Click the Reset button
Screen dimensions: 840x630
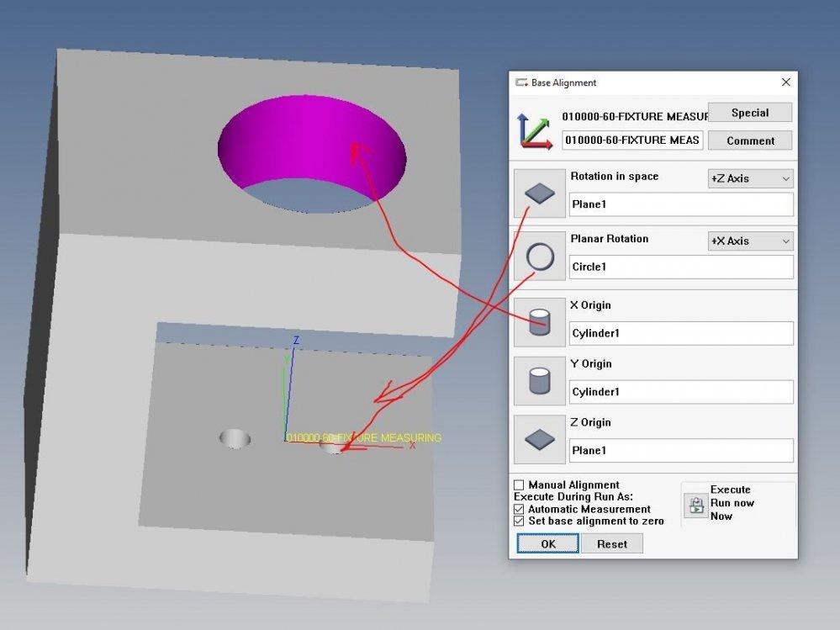(x=611, y=544)
